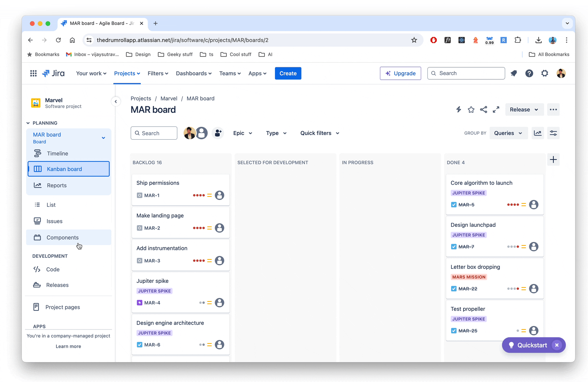Open board insights chart icon
588x382 pixels.
[x=538, y=133]
